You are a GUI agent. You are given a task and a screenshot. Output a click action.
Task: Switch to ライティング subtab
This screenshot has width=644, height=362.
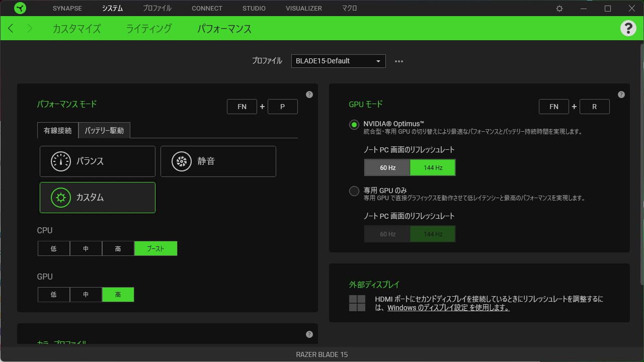point(149,29)
